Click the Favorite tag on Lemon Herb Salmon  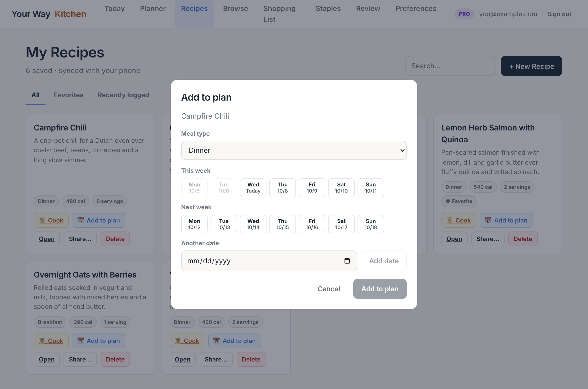[459, 201]
